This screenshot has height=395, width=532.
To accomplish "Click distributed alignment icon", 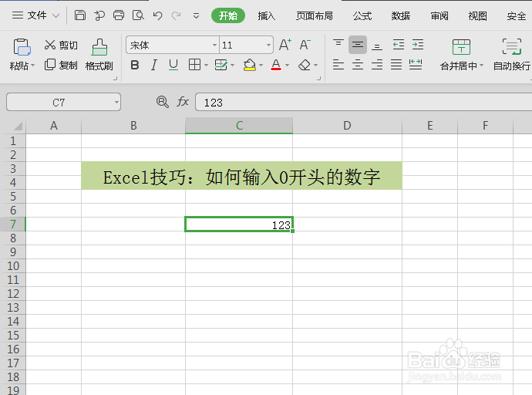I will pos(416,65).
